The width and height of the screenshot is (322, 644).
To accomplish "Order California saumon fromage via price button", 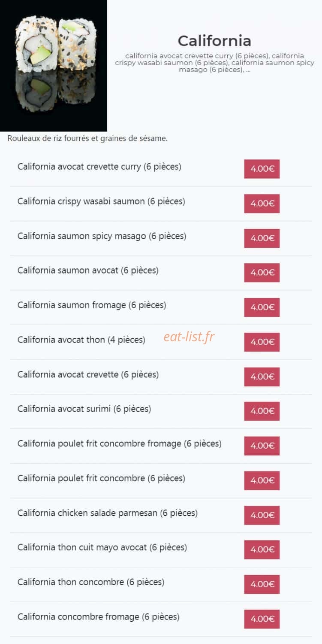I will click(262, 307).
